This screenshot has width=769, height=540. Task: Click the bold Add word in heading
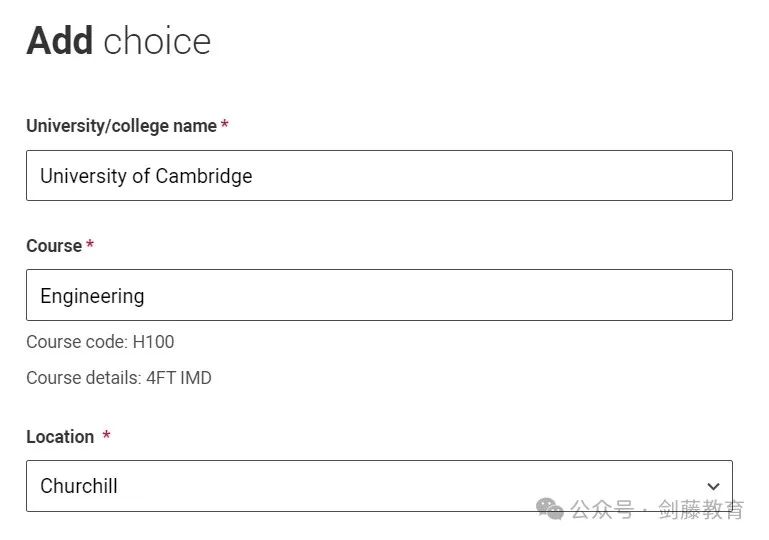pyautogui.click(x=59, y=41)
